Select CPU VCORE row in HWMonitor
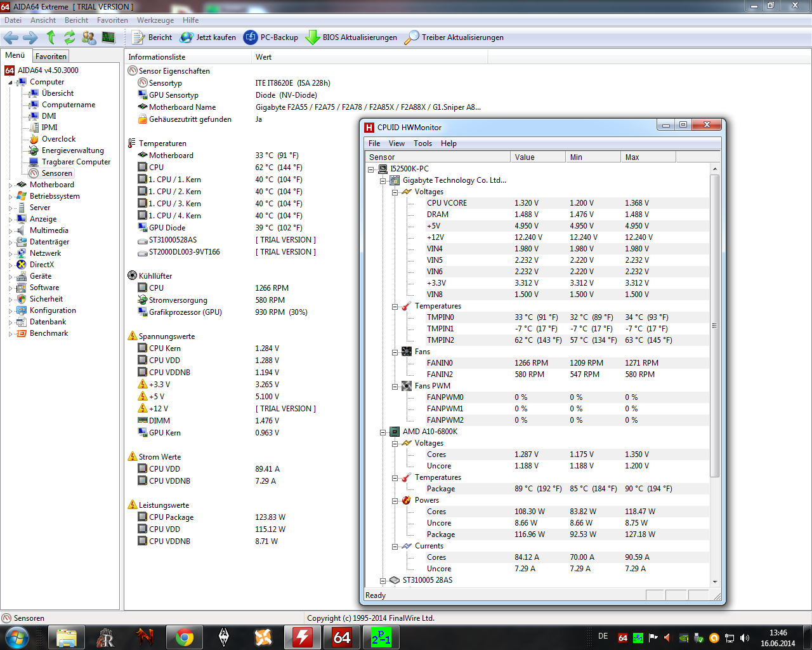 tap(538, 203)
